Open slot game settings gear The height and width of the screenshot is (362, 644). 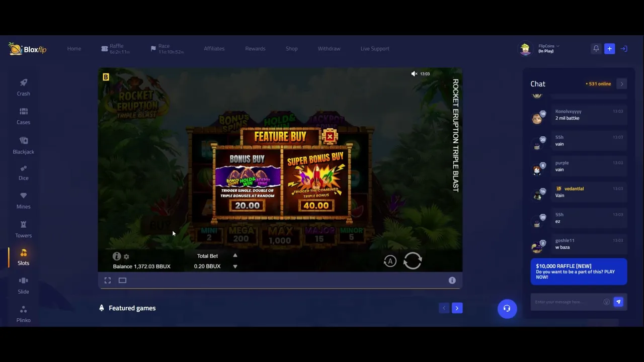click(126, 257)
